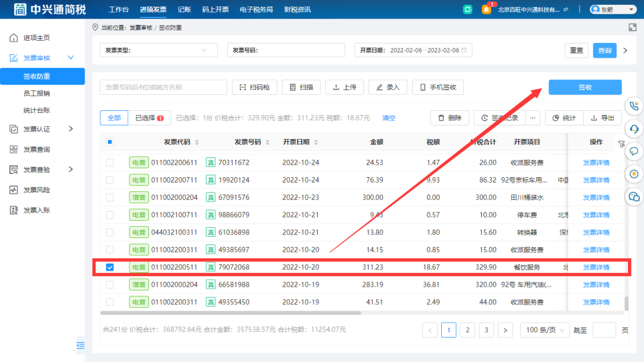Open 发票详情 for invoice 79072068
The image size is (644, 362).
pos(596,268)
